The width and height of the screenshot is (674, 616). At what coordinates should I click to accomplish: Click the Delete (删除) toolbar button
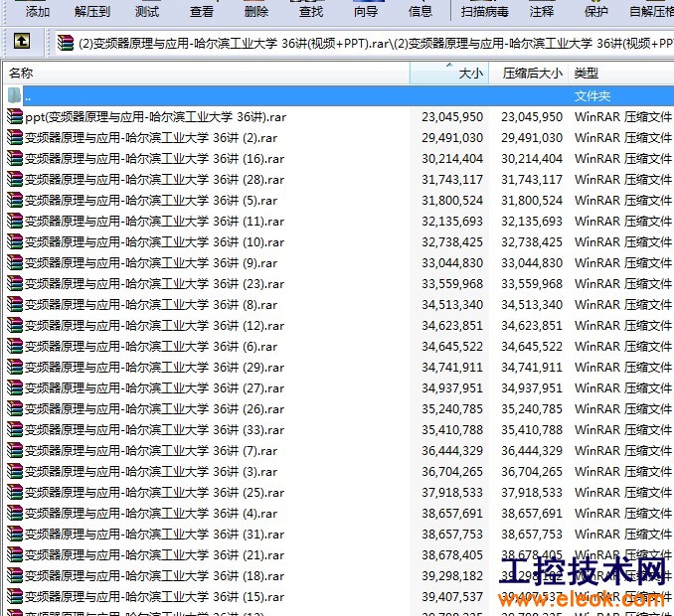[256, 11]
